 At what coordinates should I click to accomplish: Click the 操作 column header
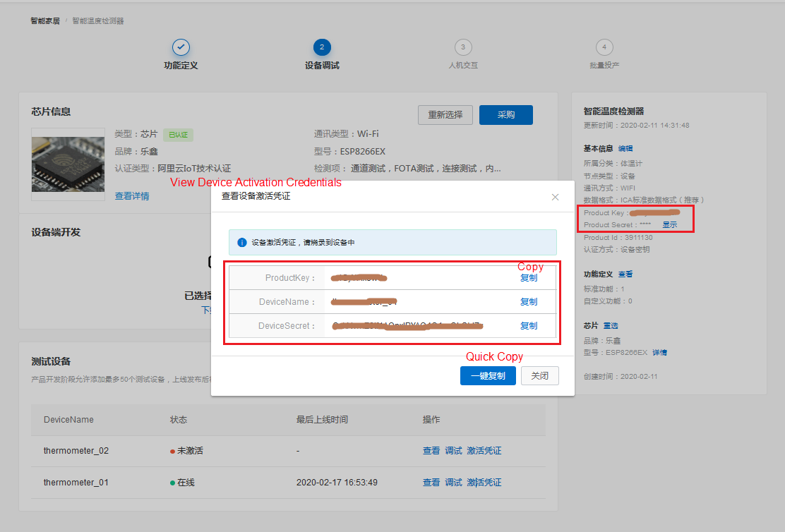click(x=431, y=420)
